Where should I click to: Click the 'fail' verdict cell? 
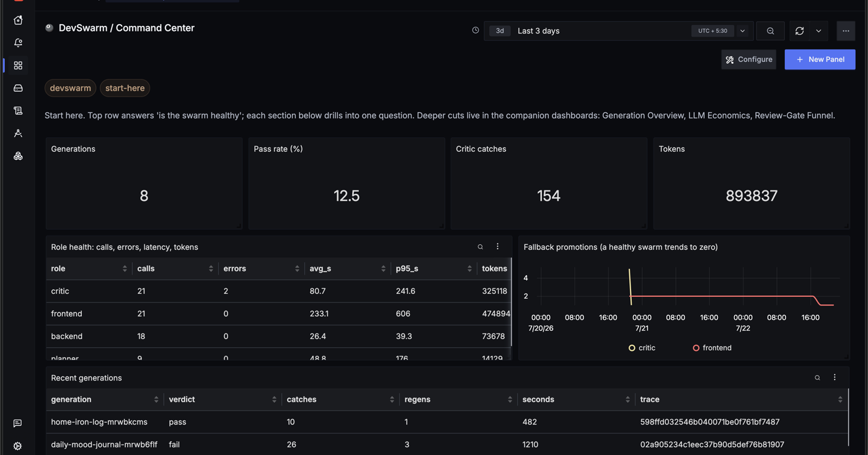(174, 444)
